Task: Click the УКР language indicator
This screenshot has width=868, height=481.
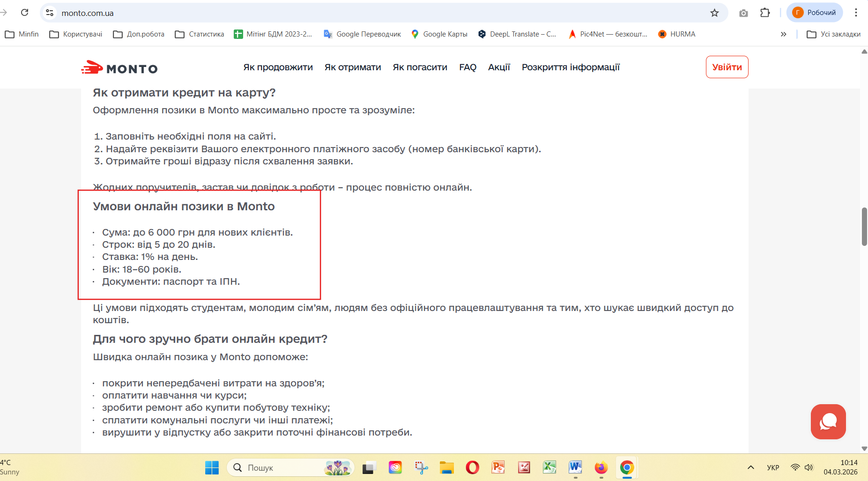Action: click(773, 467)
